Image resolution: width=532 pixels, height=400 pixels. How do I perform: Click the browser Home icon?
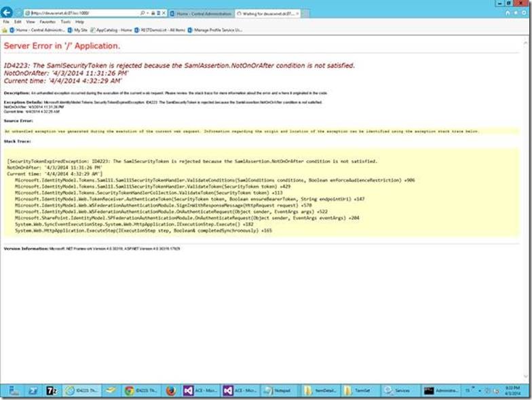pos(508,13)
